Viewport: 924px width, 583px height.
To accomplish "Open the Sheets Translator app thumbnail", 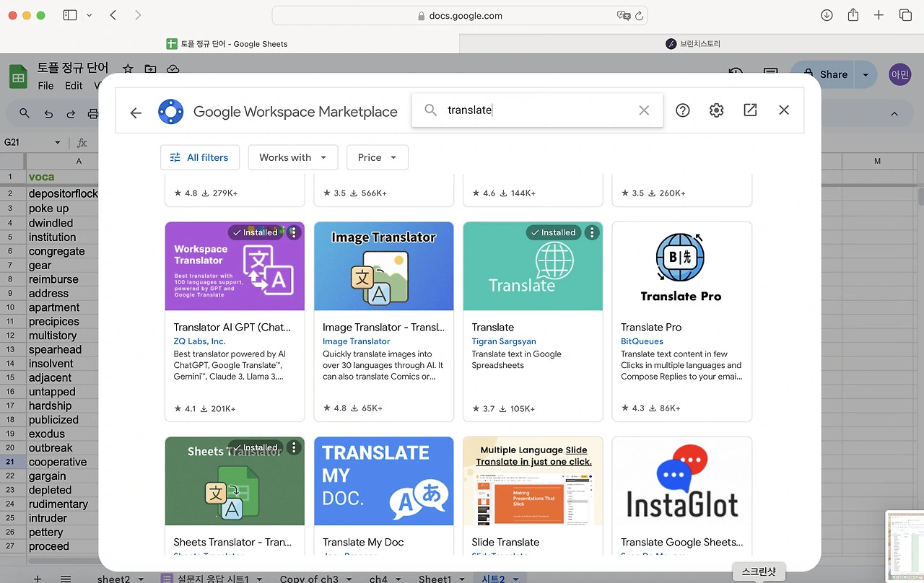I will [235, 481].
